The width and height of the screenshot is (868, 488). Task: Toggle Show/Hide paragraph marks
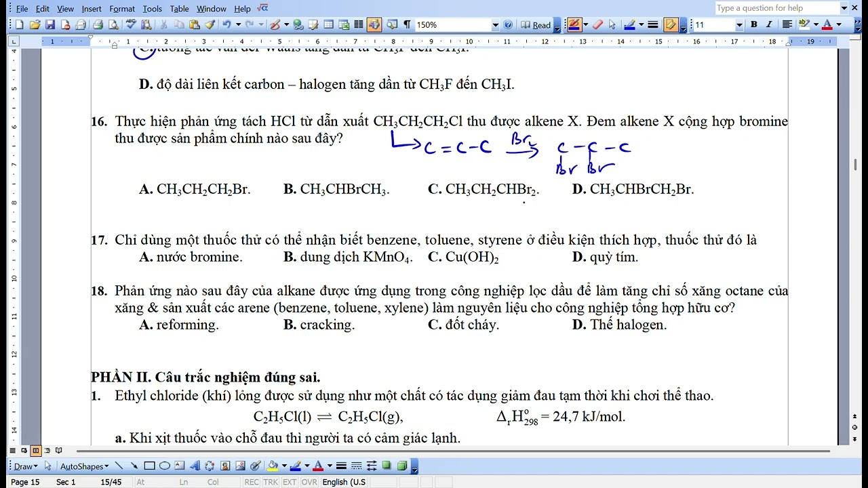pyautogui.click(x=407, y=25)
